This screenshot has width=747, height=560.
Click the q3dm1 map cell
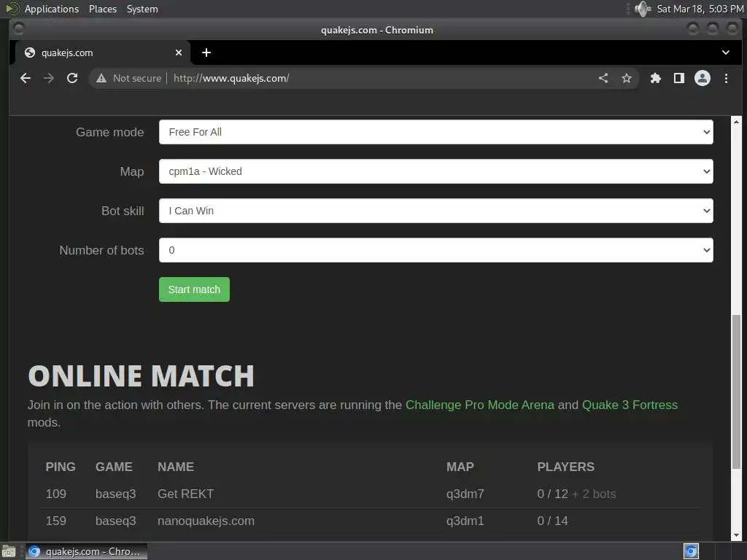click(465, 521)
